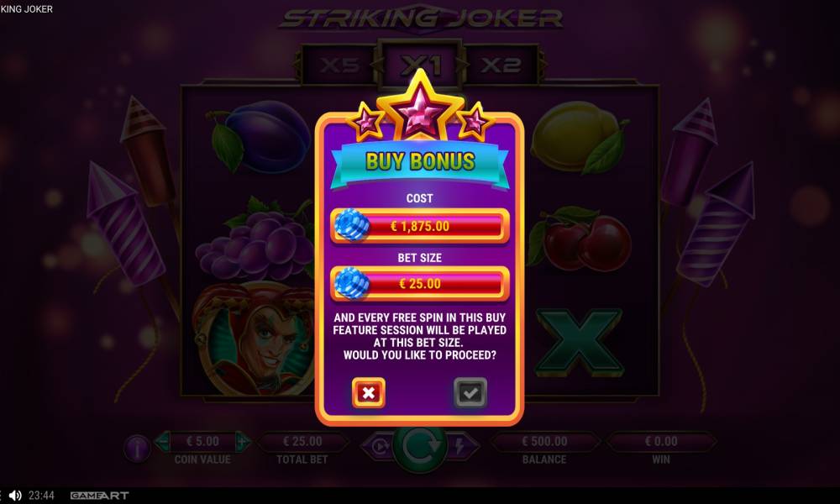The image size is (840, 504).
Task: Open the game info button
Action: 137,449
